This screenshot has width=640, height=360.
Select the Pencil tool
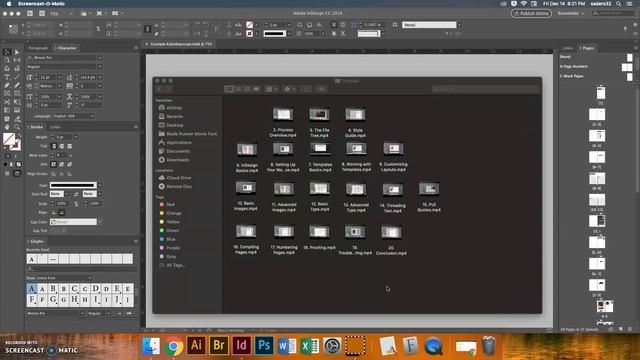tap(17, 85)
